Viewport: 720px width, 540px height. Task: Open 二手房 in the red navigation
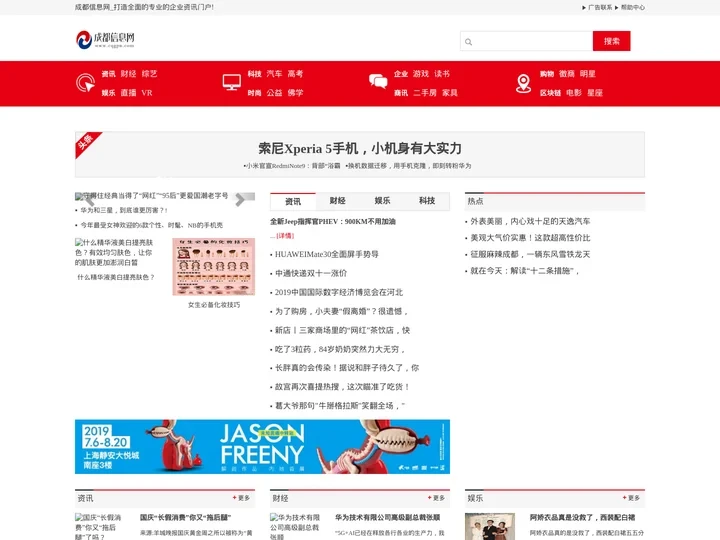425,93
